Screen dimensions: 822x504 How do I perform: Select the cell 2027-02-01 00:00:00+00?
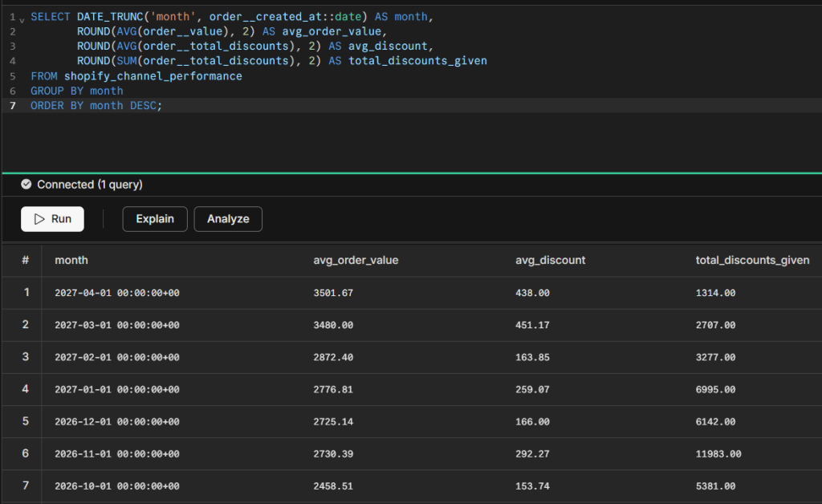(x=117, y=357)
